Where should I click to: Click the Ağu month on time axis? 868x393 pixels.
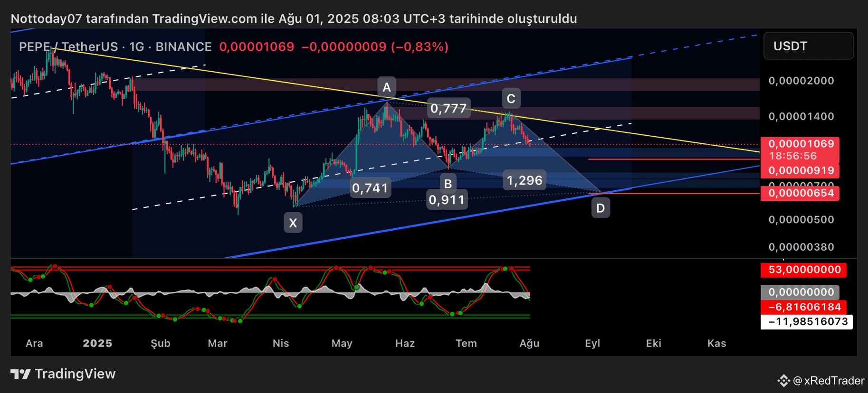coord(529,344)
